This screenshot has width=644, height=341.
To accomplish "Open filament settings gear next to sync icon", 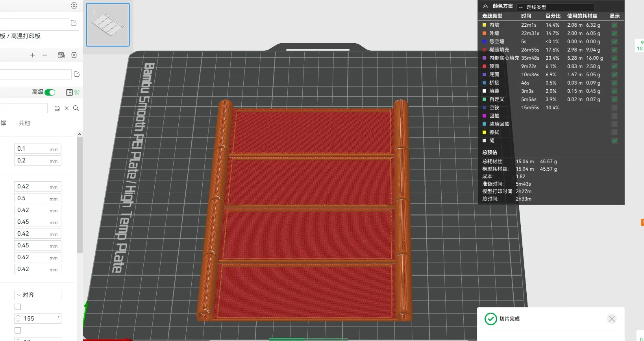I will 74,55.
